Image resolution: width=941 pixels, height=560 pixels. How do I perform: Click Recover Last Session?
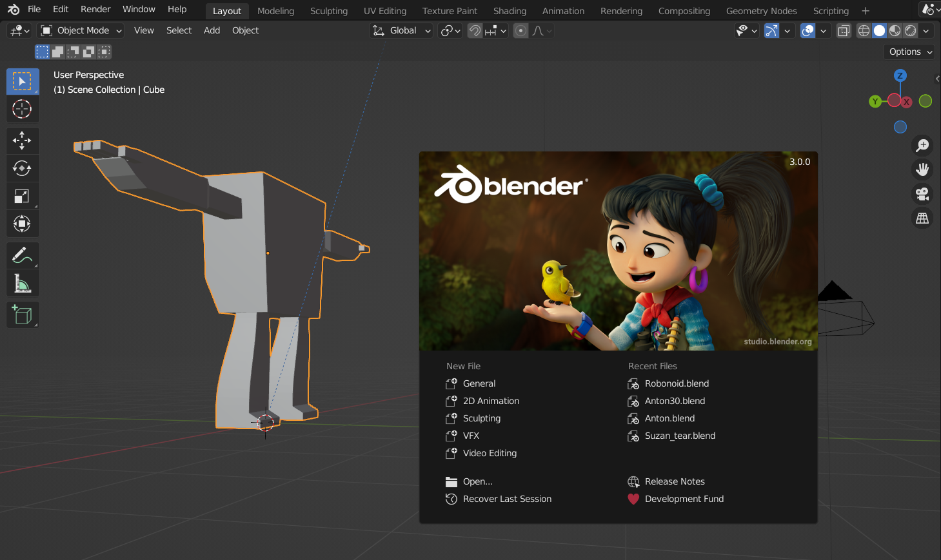pos(498,499)
